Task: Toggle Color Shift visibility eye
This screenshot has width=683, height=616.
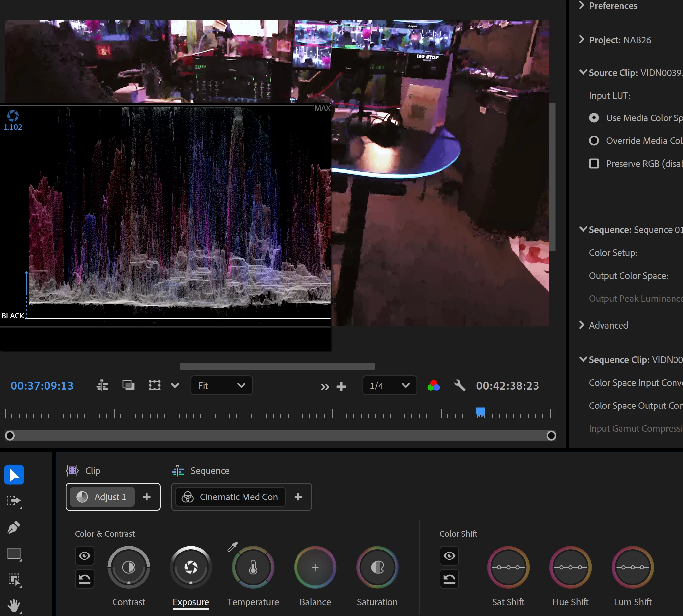Action: point(449,555)
